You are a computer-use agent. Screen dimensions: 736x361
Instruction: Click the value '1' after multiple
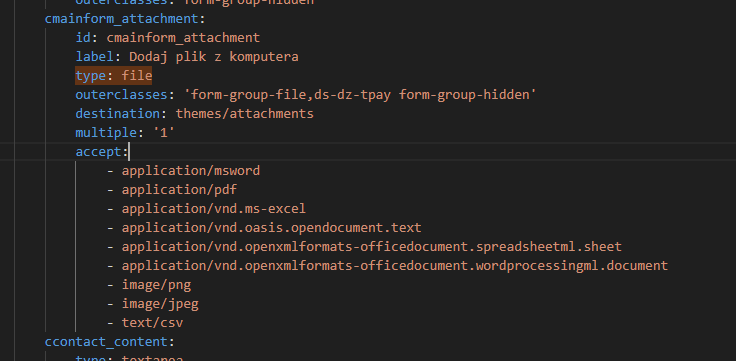pos(164,133)
